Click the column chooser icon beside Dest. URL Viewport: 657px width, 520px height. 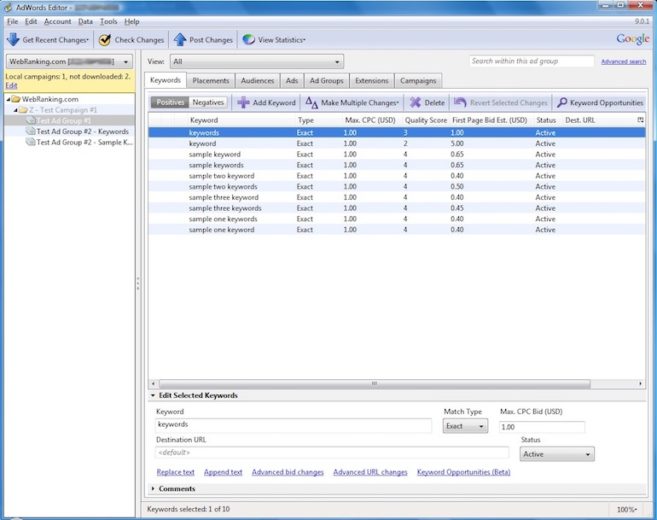640,120
